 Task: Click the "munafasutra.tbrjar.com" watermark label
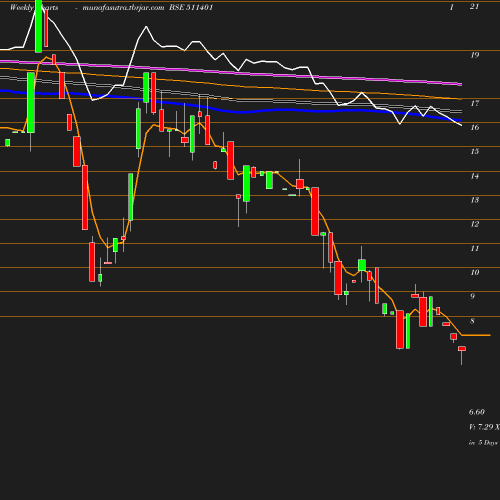123,8
